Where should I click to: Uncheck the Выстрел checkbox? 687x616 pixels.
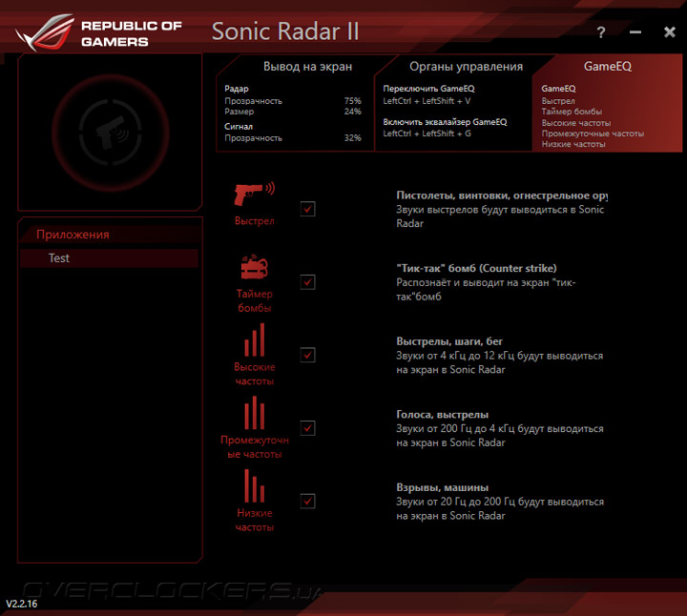pyautogui.click(x=308, y=209)
